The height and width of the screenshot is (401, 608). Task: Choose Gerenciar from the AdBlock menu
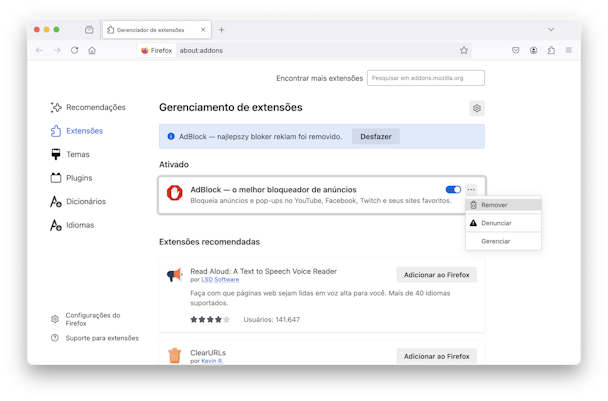point(503,241)
